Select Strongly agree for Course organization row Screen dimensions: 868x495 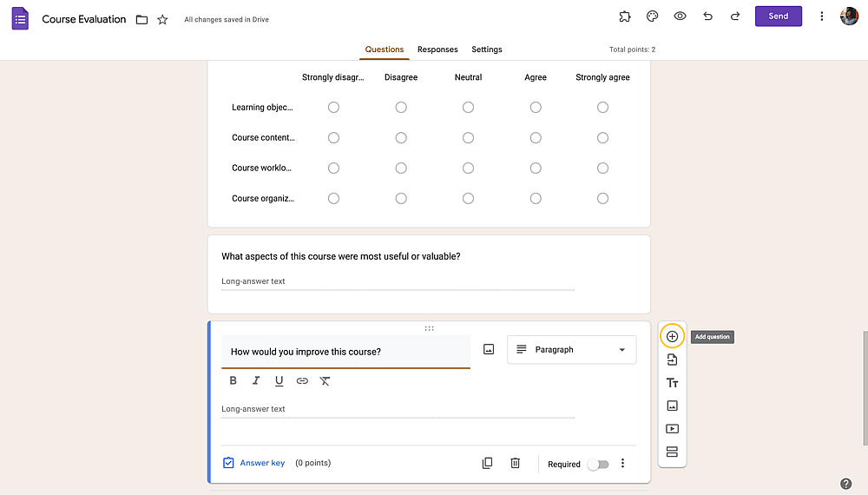point(603,198)
